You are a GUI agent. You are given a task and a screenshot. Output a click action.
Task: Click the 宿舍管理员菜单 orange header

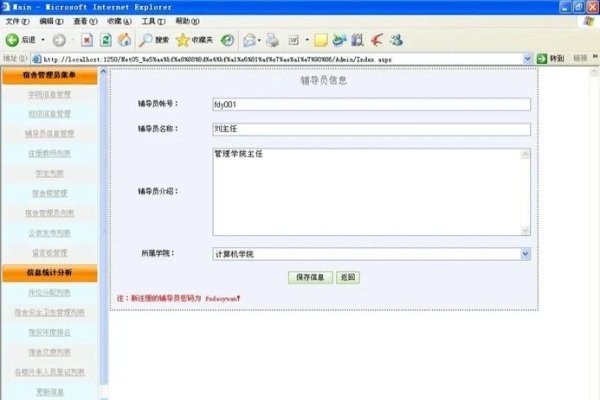pyautogui.click(x=49, y=75)
